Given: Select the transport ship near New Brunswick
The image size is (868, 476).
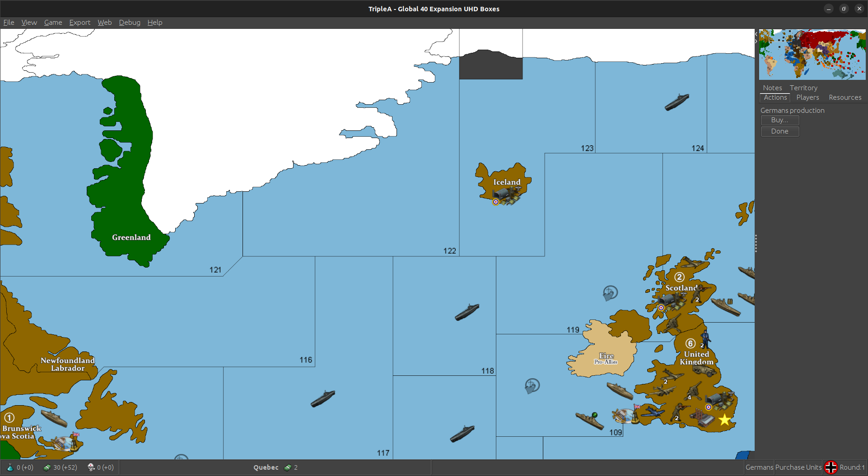Looking at the screenshot, I should (54, 419).
